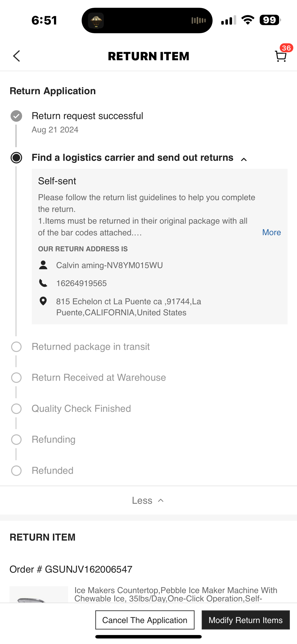
Task: Click the Modify Return Items button
Action: pyautogui.click(x=245, y=620)
